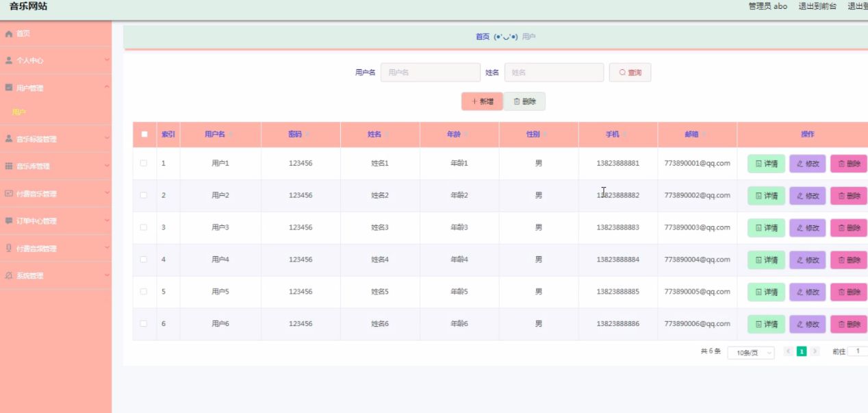
Task: Click the 个人中心 person icon in sidebar
Action: (x=9, y=60)
